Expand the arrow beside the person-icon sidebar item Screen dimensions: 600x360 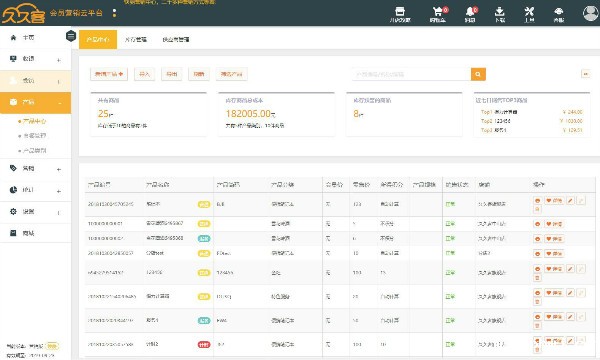pos(59,81)
